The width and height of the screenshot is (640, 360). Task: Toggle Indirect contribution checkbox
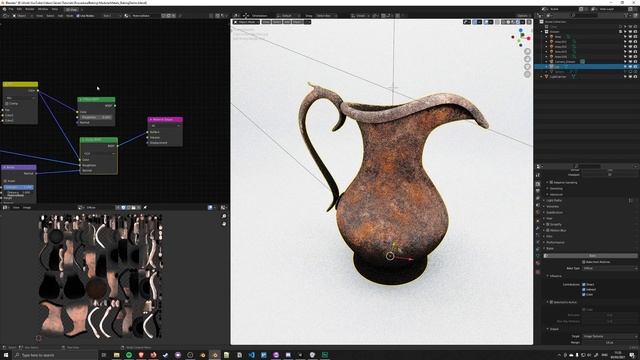point(584,289)
